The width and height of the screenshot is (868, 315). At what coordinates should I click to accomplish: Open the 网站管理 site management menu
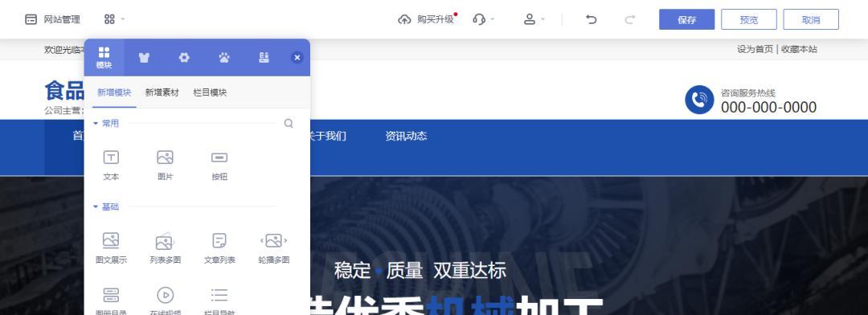click(x=52, y=19)
